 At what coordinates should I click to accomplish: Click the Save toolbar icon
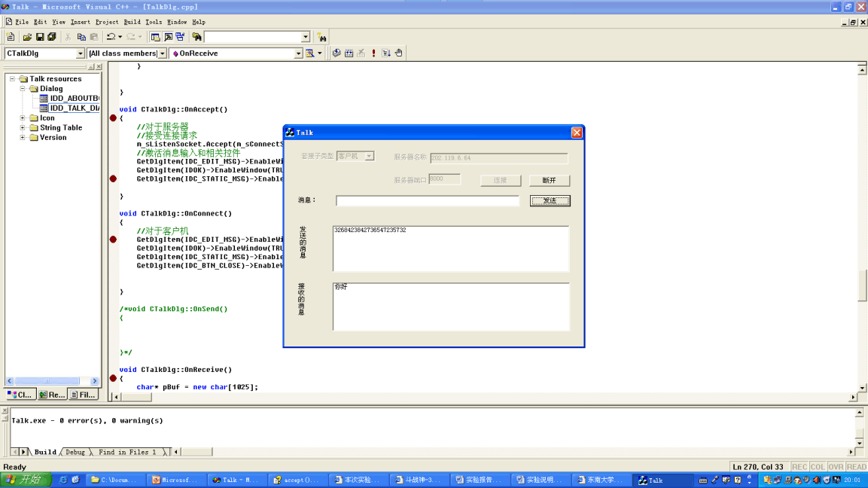tap(40, 37)
